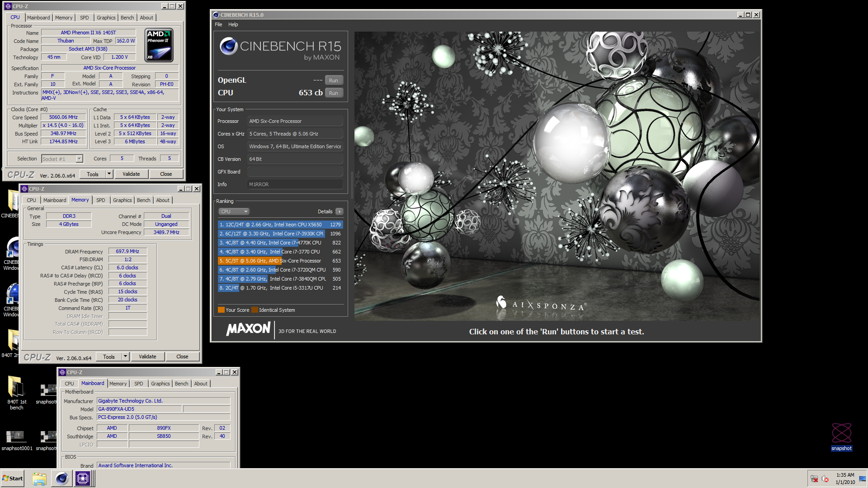Run the CPU benchmark
The height and width of the screenshot is (488, 868).
[334, 93]
